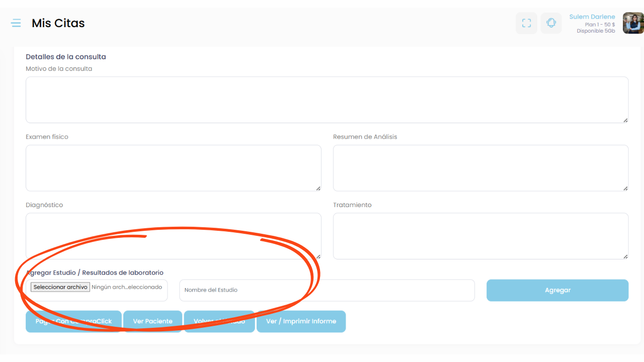Click Pagar Con CompraClick button
The height and width of the screenshot is (362, 644).
(73, 321)
